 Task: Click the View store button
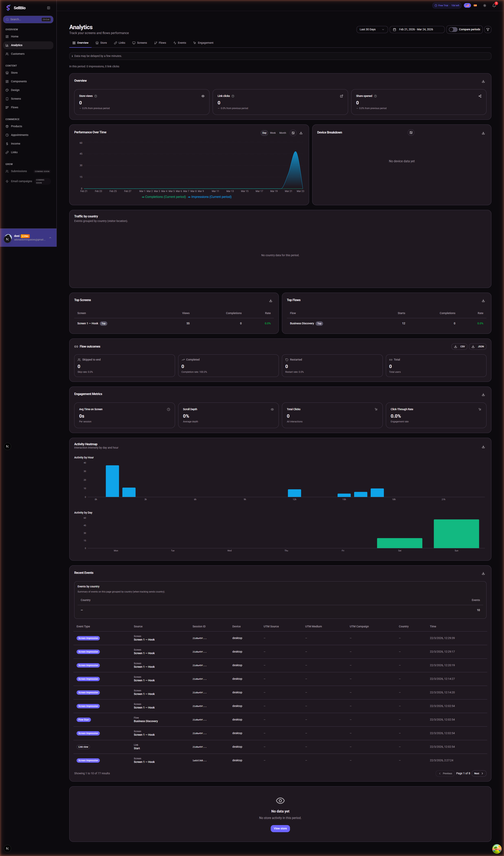click(x=280, y=828)
